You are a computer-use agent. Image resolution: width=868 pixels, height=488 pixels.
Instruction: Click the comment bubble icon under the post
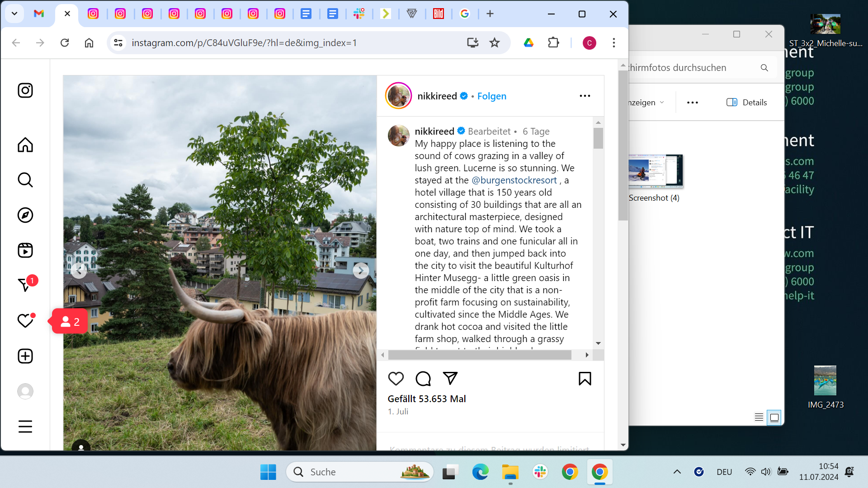pyautogui.click(x=423, y=379)
